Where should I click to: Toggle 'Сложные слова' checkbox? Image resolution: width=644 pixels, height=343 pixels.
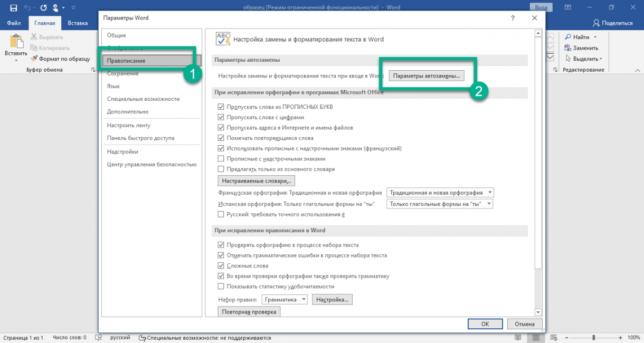pyautogui.click(x=221, y=266)
